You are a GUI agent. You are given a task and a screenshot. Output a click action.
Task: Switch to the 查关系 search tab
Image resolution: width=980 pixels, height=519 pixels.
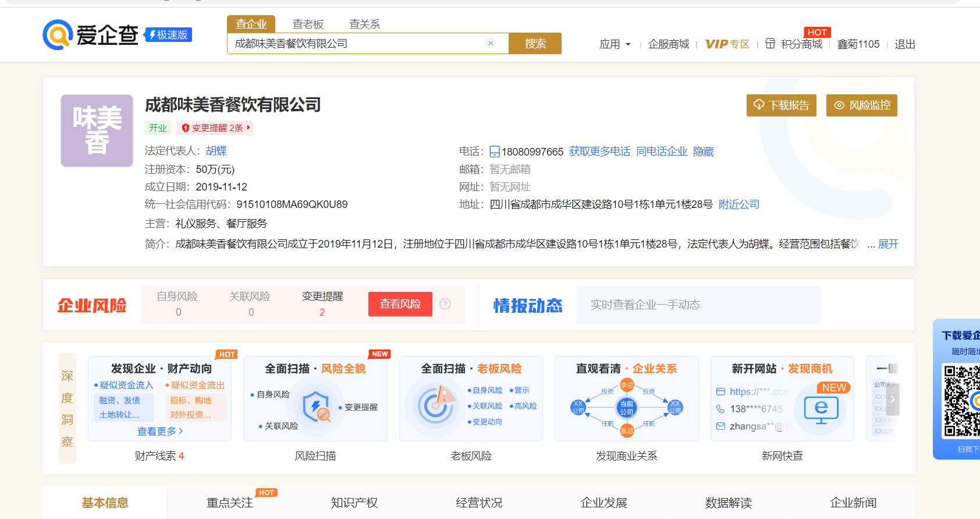364,24
